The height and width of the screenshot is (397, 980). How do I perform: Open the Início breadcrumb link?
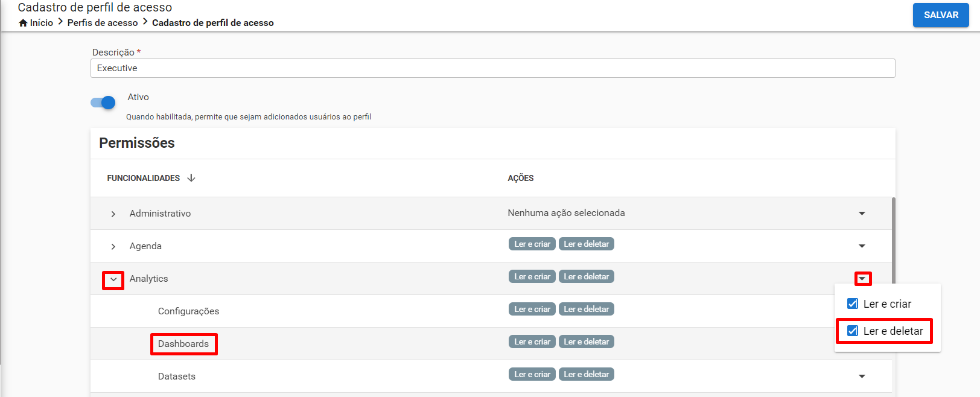[x=42, y=23]
